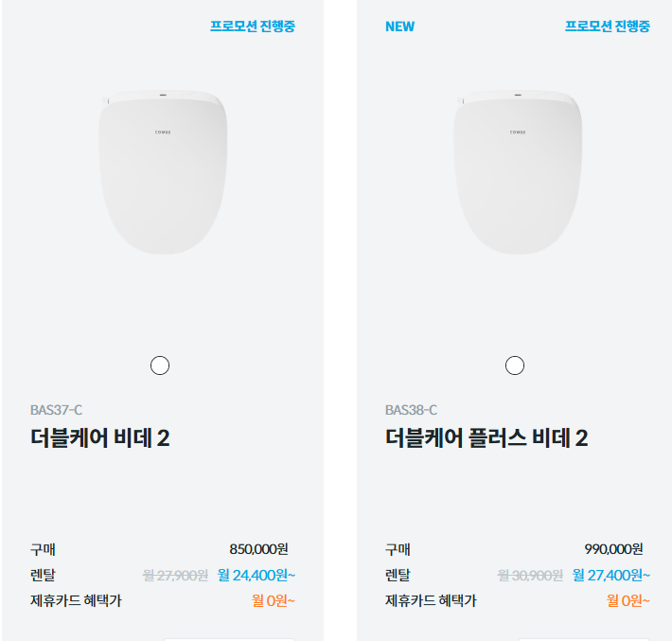
Task: Open the 더블케어 플러스 비데 2 product image
Action: pyautogui.click(x=518, y=172)
